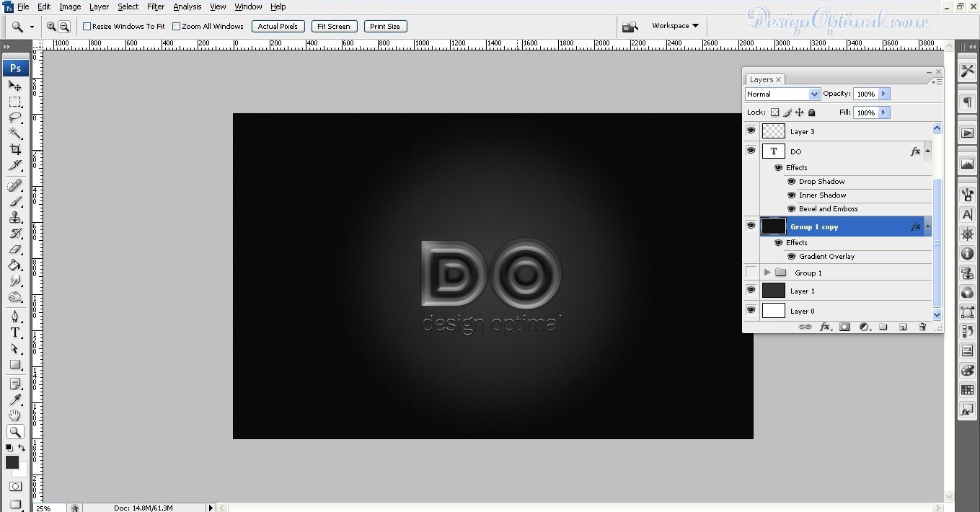Click the Actual Pixels button
This screenshot has height=512, width=980.
click(278, 26)
